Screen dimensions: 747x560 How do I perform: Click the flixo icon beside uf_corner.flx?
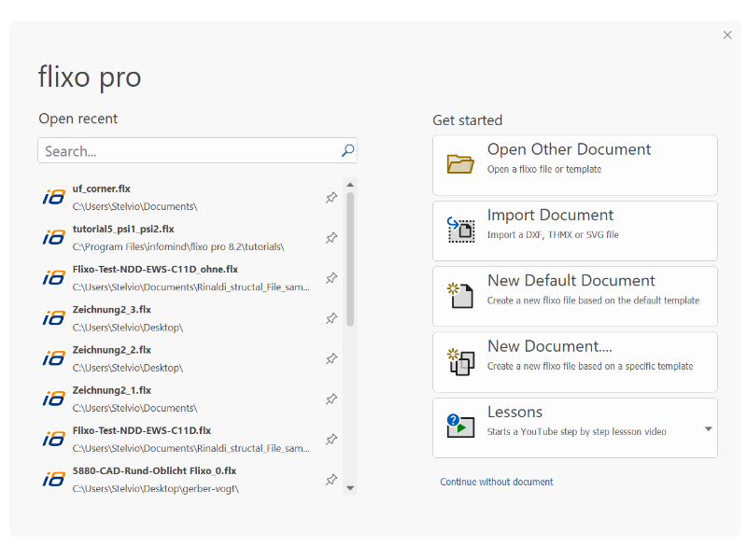[54, 197]
